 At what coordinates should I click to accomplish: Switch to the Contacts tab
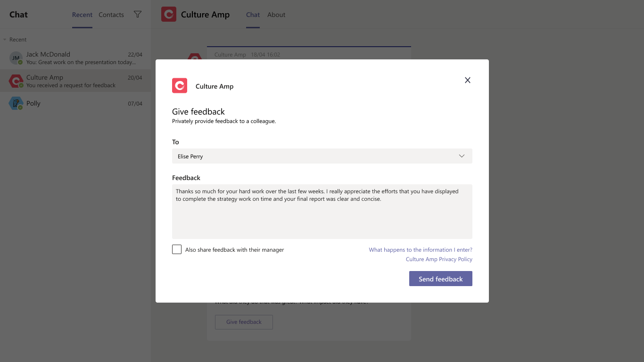click(111, 15)
